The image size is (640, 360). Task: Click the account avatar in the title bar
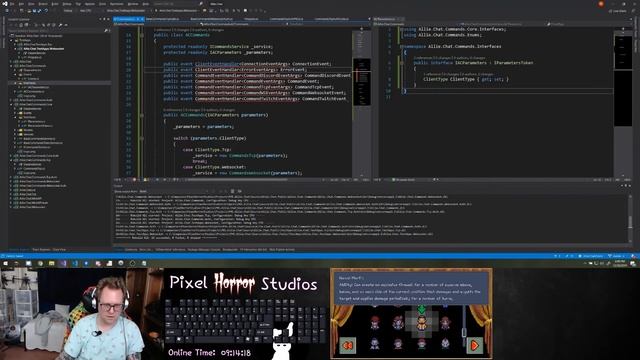pyautogui.click(x=601, y=4)
